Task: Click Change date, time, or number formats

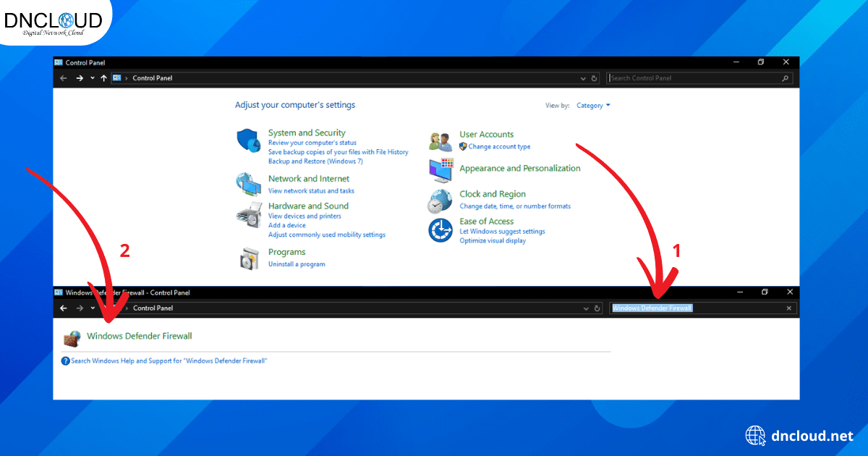Action: click(515, 206)
